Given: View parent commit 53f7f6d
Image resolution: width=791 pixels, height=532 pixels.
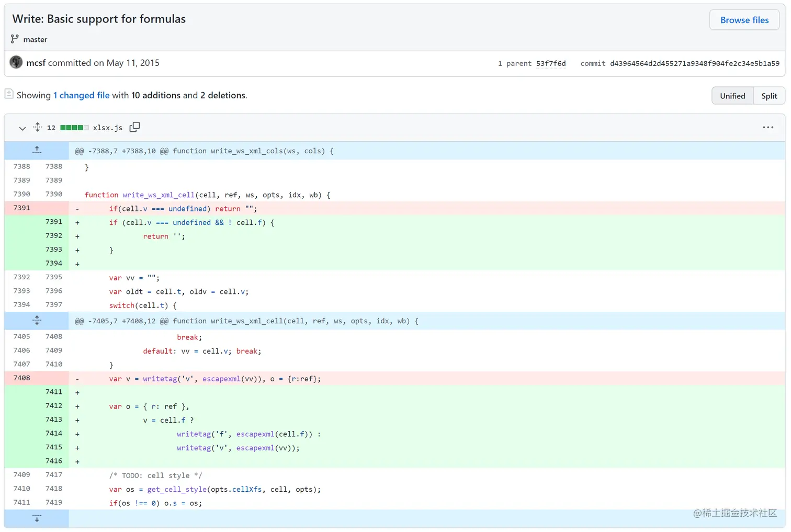Looking at the screenshot, I should point(551,63).
